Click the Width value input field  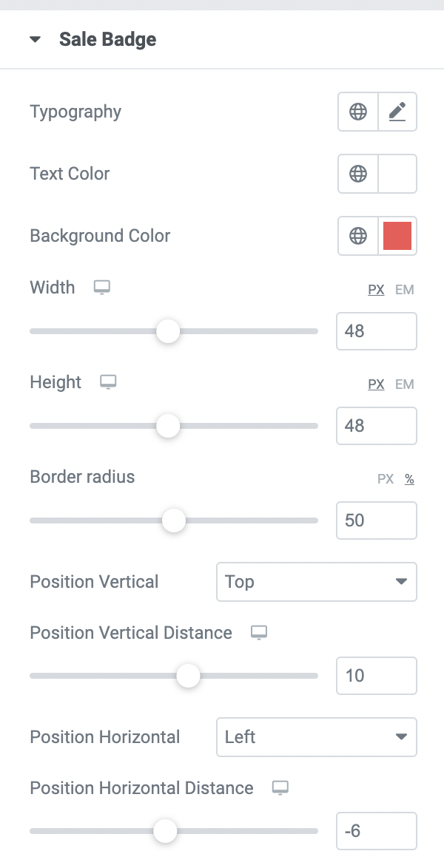click(377, 331)
